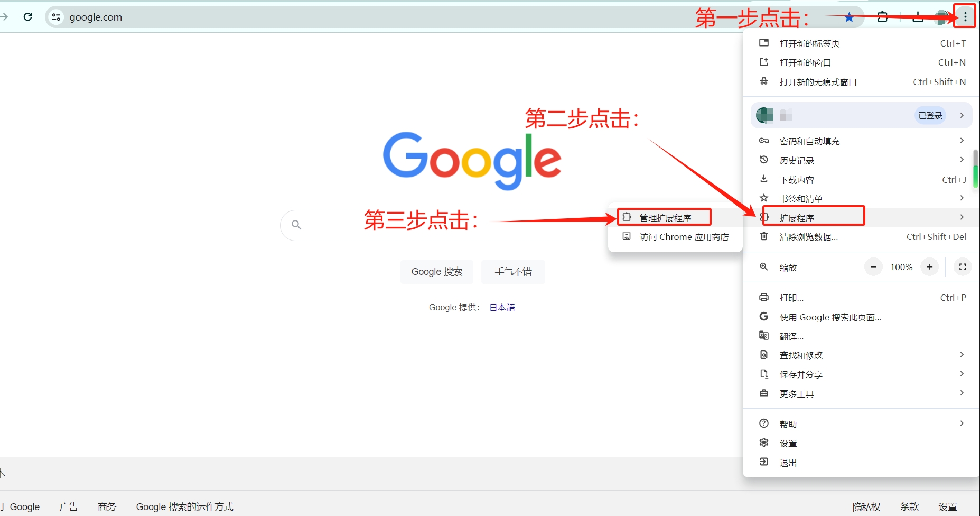This screenshot has width=980, height=516.
Task: Open Google 搜索的运作方式 footer link
Action: pyautogui.click(x=185, y=506)
